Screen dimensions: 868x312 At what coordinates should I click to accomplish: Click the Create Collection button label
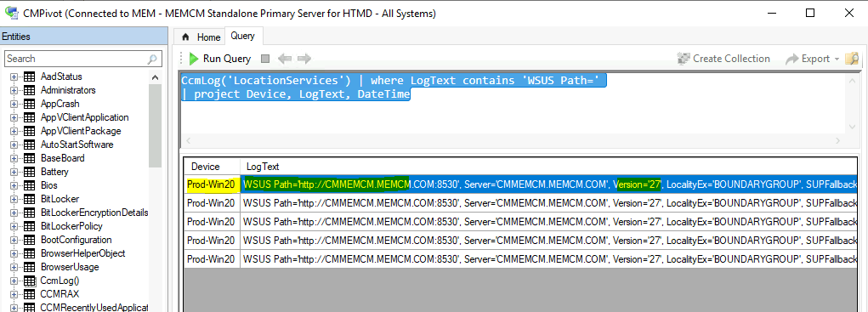pyautogui.click(x=731, y=59)
